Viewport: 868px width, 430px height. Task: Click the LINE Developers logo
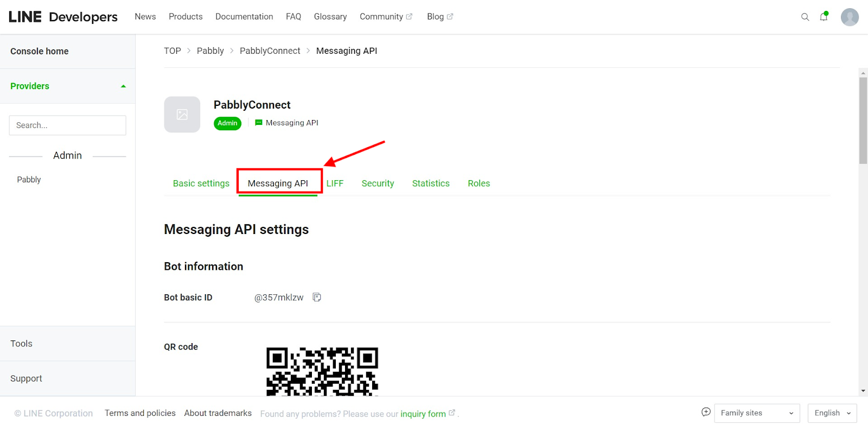(x=63, y=17)
